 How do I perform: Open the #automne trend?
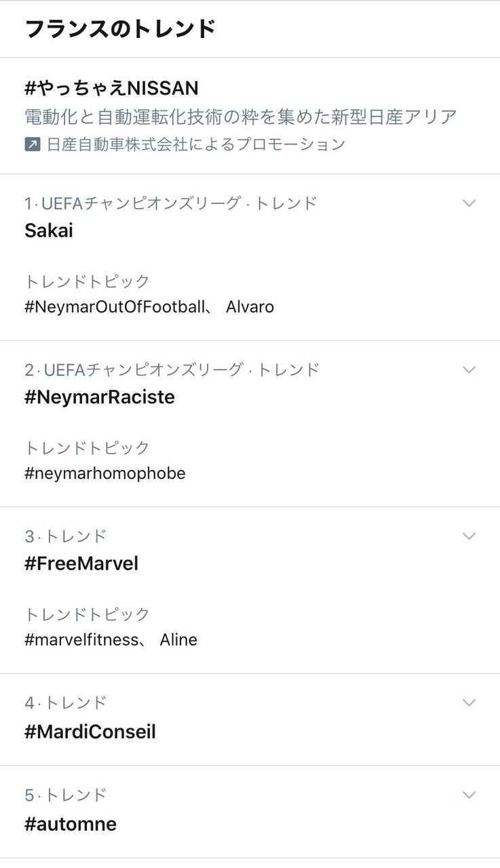pos(71,824)
